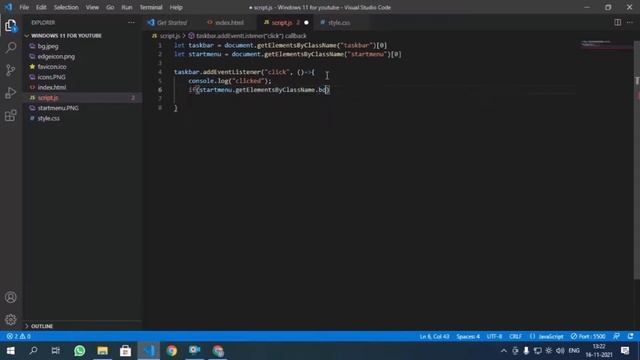Open icons.PNG in the explorer
Screen dimensions: 640x360
pyautogui.click(x=51, y=77)
